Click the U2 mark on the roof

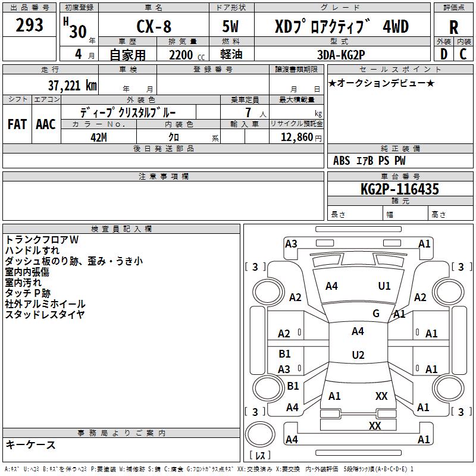pyautogui.click(x=358, y=355)
